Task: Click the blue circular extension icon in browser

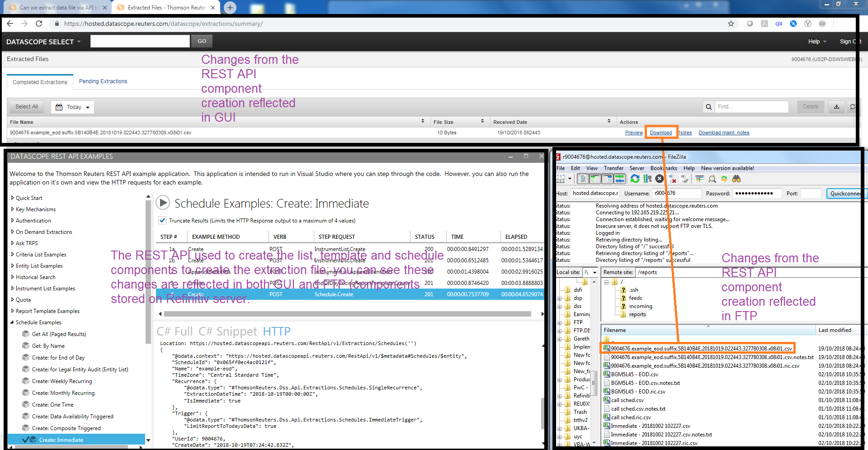Action: (x=793, y=24)
